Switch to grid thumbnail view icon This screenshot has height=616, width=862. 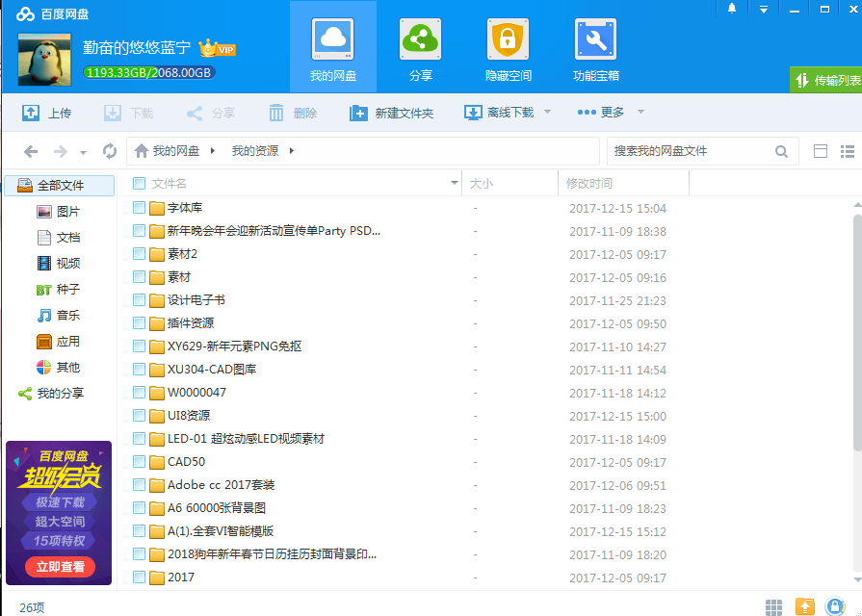[773, 606]
